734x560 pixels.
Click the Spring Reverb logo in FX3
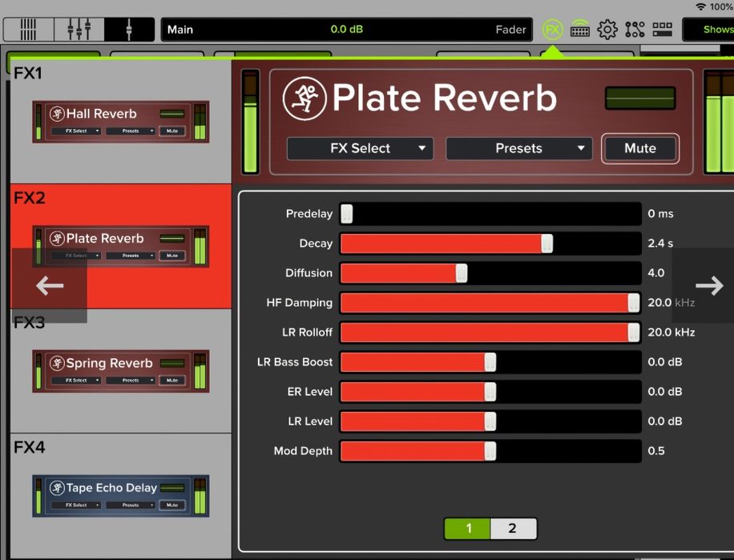[57, 363]
